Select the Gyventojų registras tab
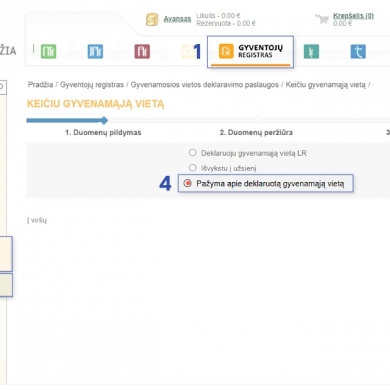390x390 pixels. click(x=250, y=51)
